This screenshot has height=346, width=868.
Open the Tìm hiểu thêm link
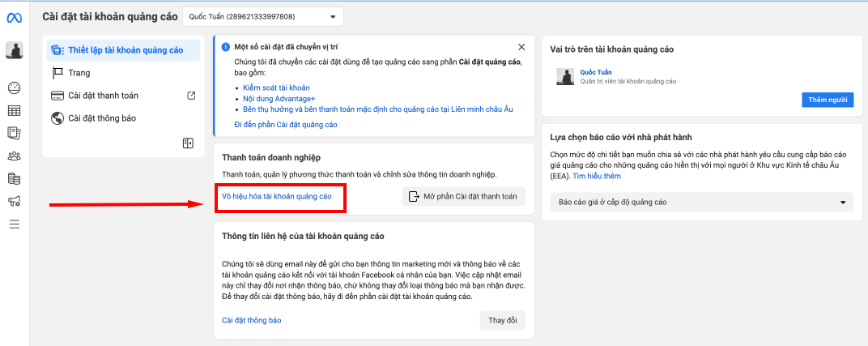(597, 176)
